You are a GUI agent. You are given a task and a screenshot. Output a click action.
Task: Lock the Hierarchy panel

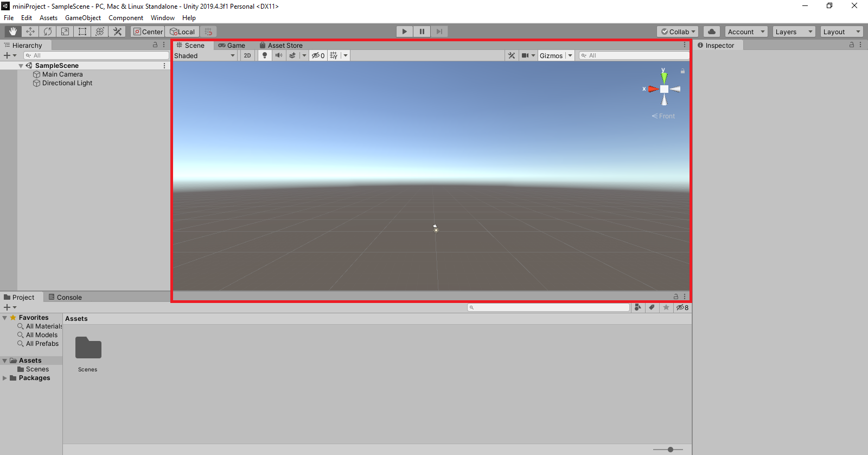click(155, 45)
